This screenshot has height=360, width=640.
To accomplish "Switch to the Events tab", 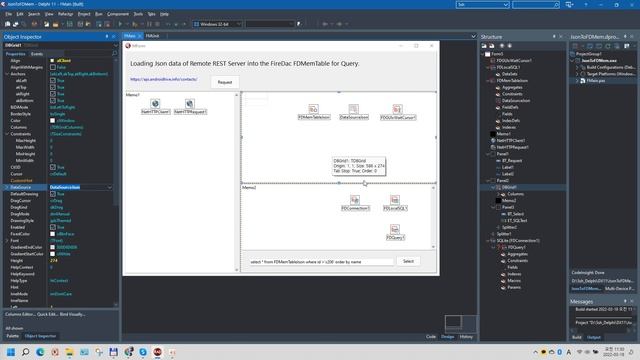I will pyautogui.click(x=37, y=54).
